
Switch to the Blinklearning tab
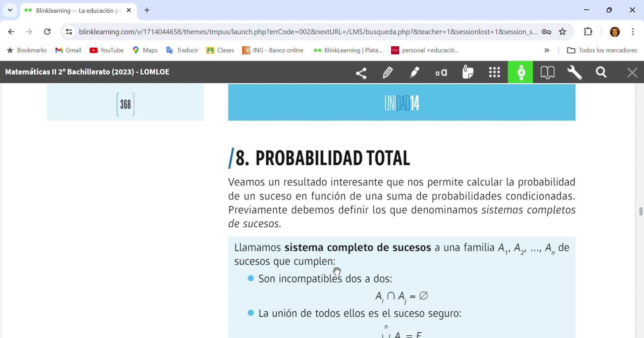(x=78, y=10)
